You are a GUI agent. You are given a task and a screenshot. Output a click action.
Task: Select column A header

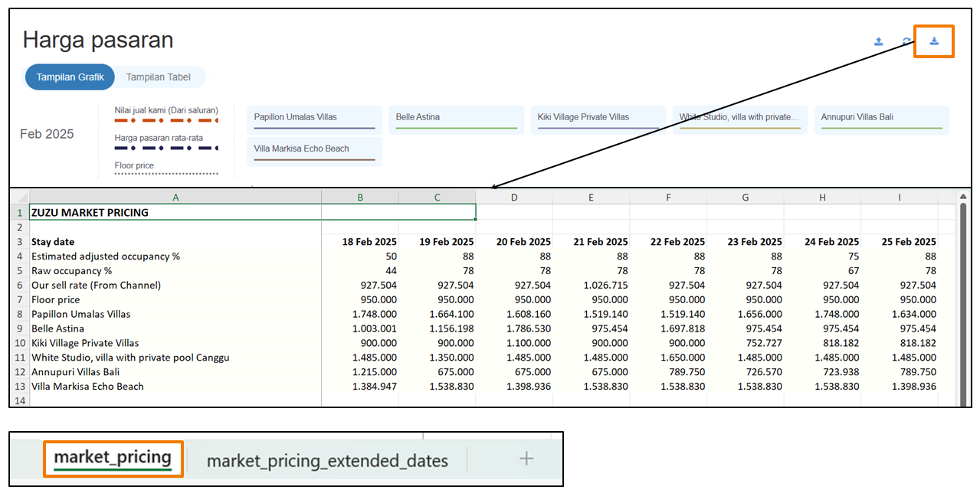tap(175, 198)
